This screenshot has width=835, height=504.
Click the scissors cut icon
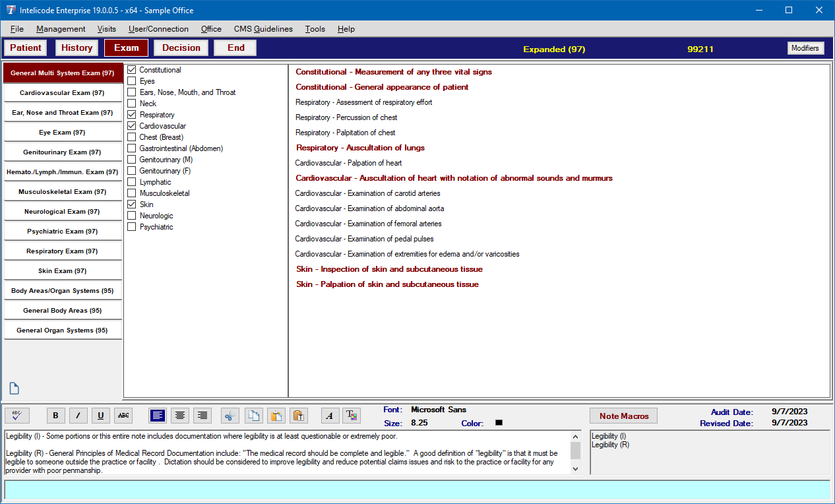coord(230,416)
